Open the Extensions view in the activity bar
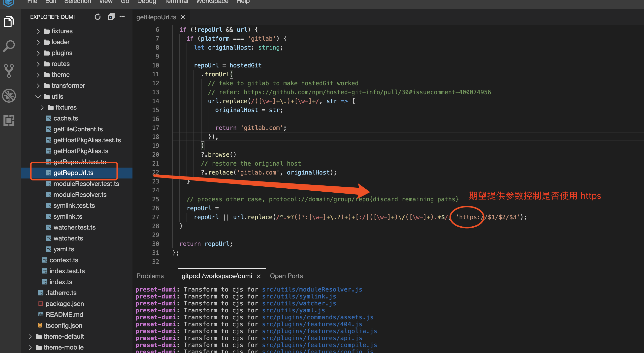644x353 pixels. pyautogui.click(x=9, y=121)
